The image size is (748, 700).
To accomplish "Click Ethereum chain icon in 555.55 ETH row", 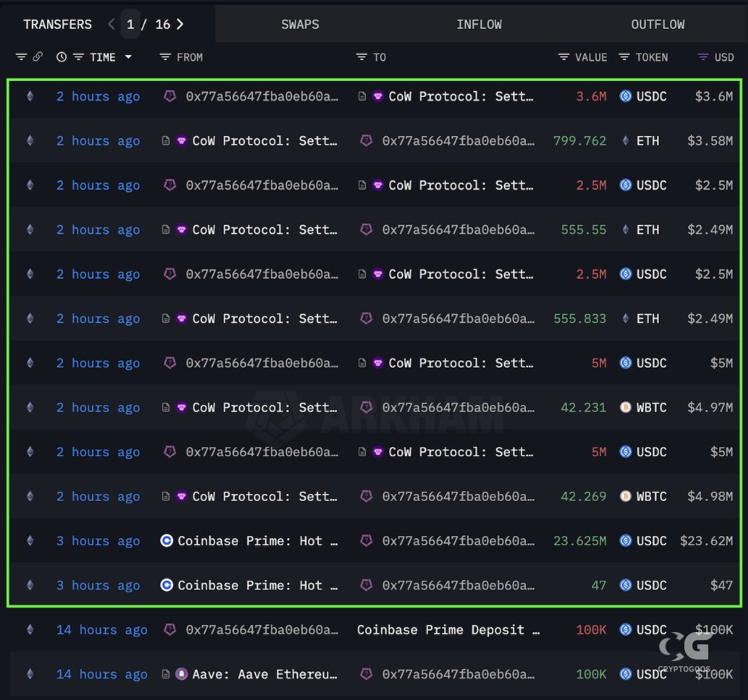I will (30, 230).
